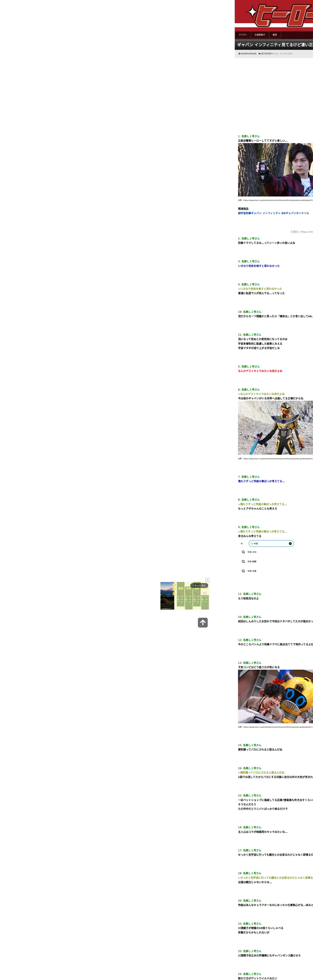The image size is (313, 980).
Task: Click the back arrow in search screenshot
Action: click(242, 544)
